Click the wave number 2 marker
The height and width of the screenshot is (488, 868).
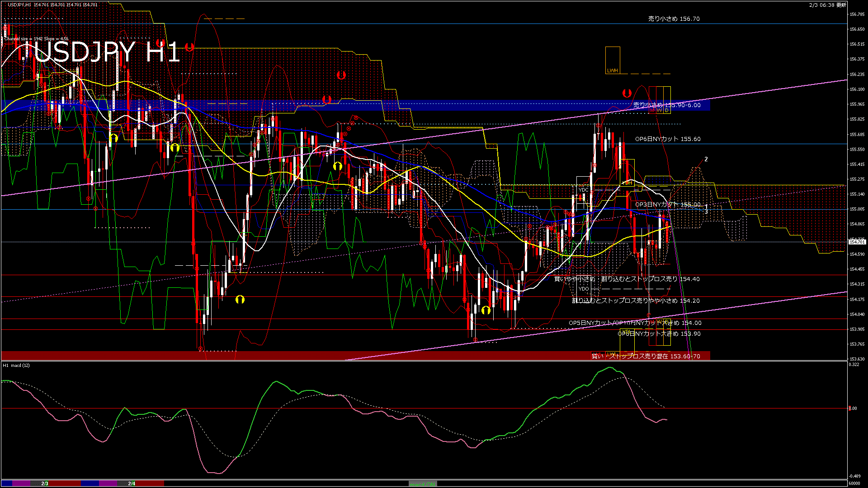[706, 160]
